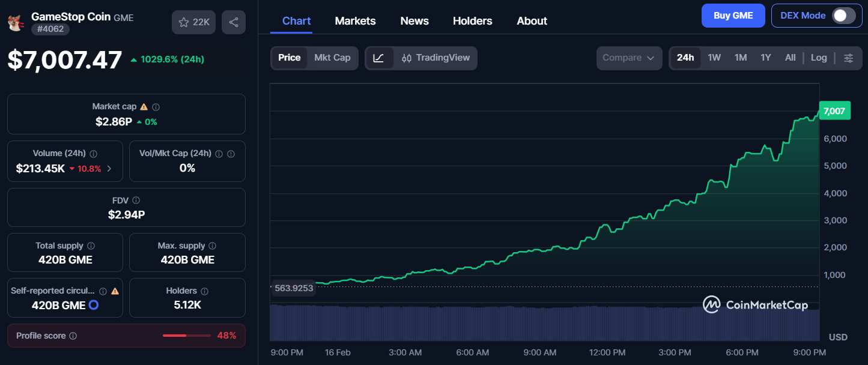Open the News tab

(x=414, y=21)
